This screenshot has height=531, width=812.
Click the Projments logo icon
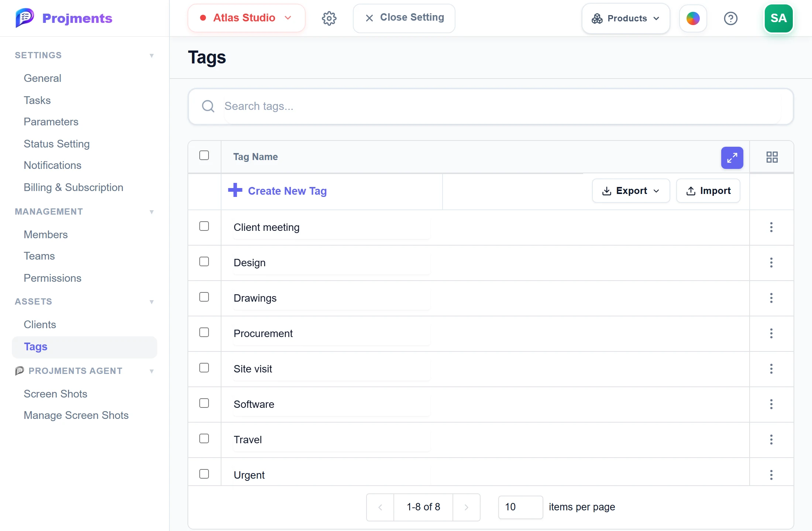click(24, 18)
